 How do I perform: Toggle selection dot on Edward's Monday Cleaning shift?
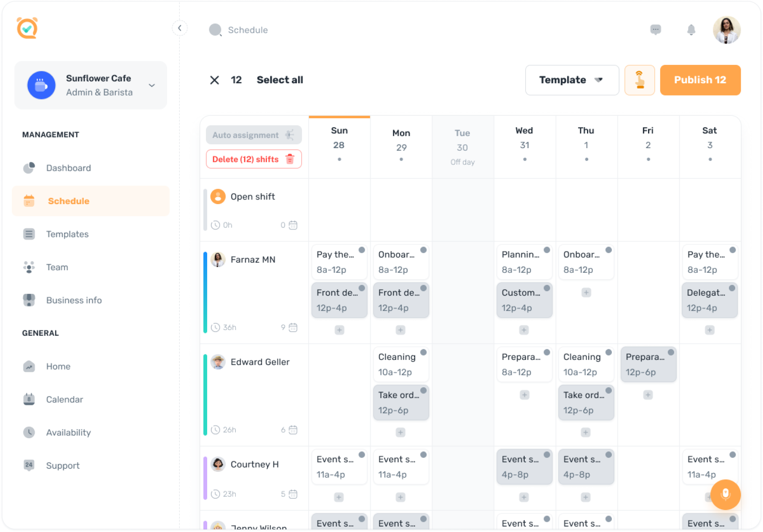(423, 352)
